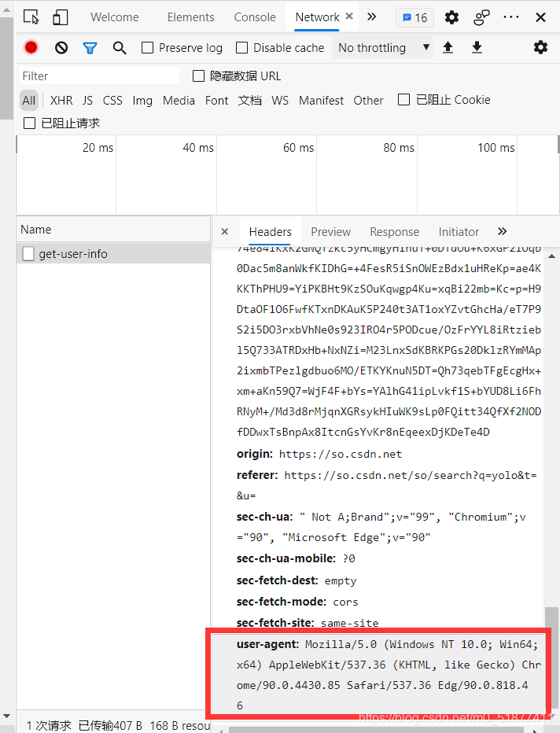Select the get-user-info request row
This screenshot has height=733, width=560.
pos(113,254)
